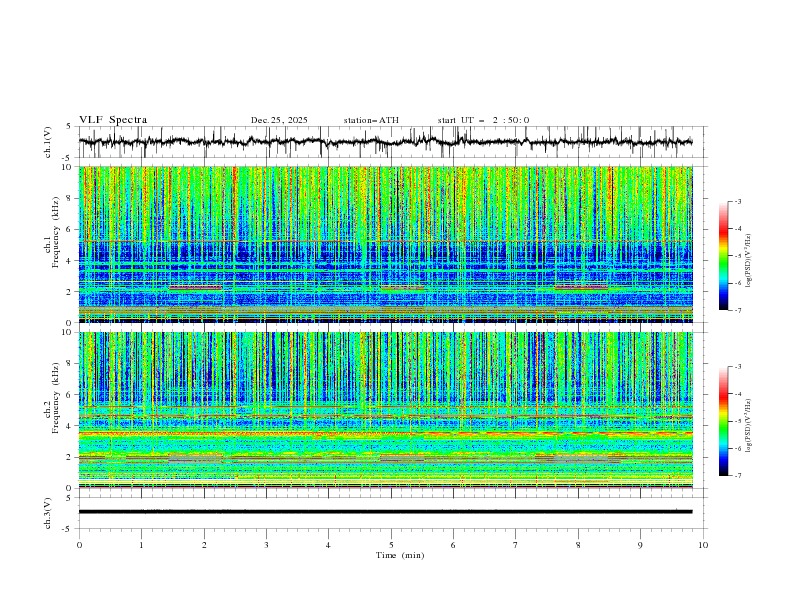Screen dimensions: 792x612
Task: Select the 10 minute tick on time axis
Action: coord(703,545)
